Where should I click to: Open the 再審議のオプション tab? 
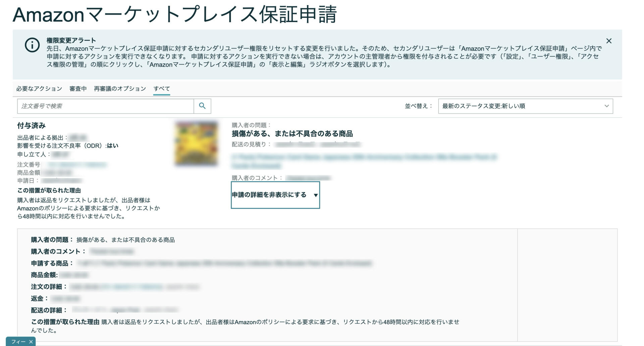click(x=120, y=89)
